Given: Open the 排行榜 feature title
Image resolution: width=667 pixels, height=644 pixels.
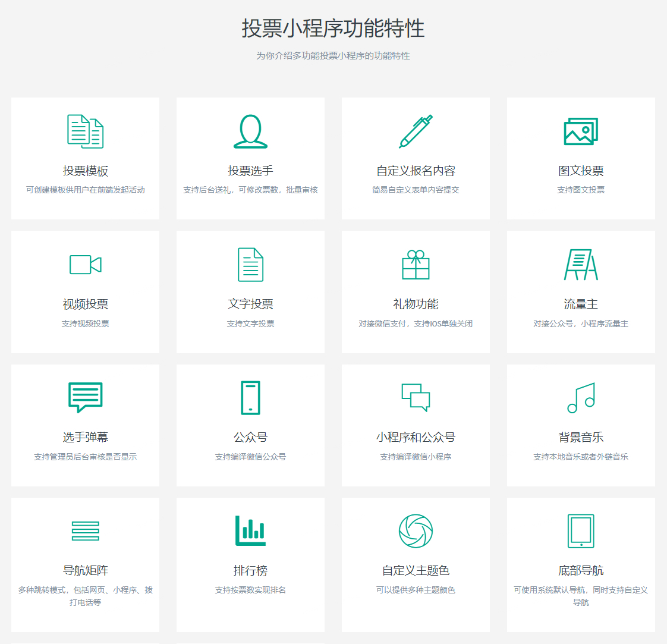Looking at the screenshot, I should coord(250,571).
